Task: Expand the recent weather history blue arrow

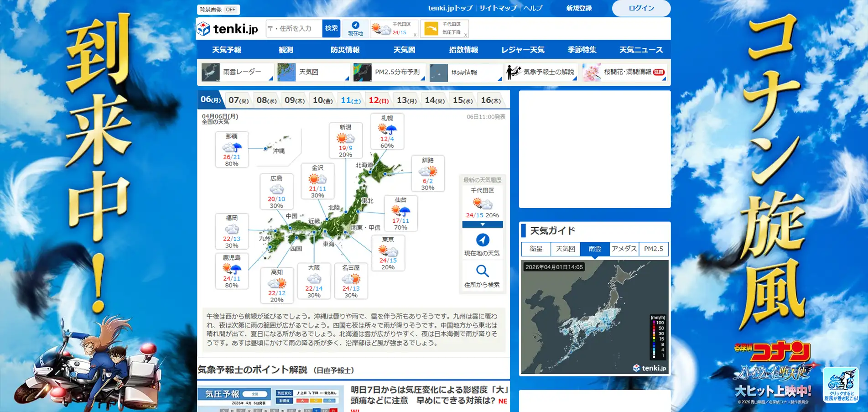Action: point(482,224)
